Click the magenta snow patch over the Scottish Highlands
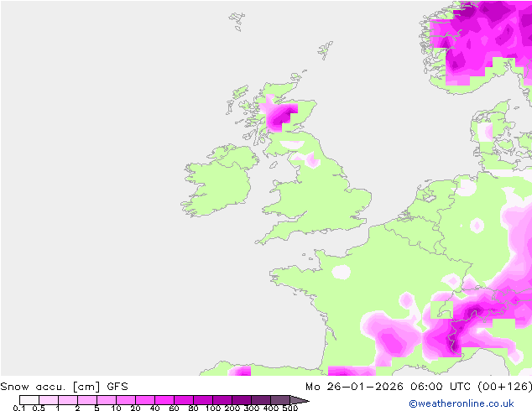Image resolution: width=532 pixels, height=411 pixels. (x=279, y=115)
